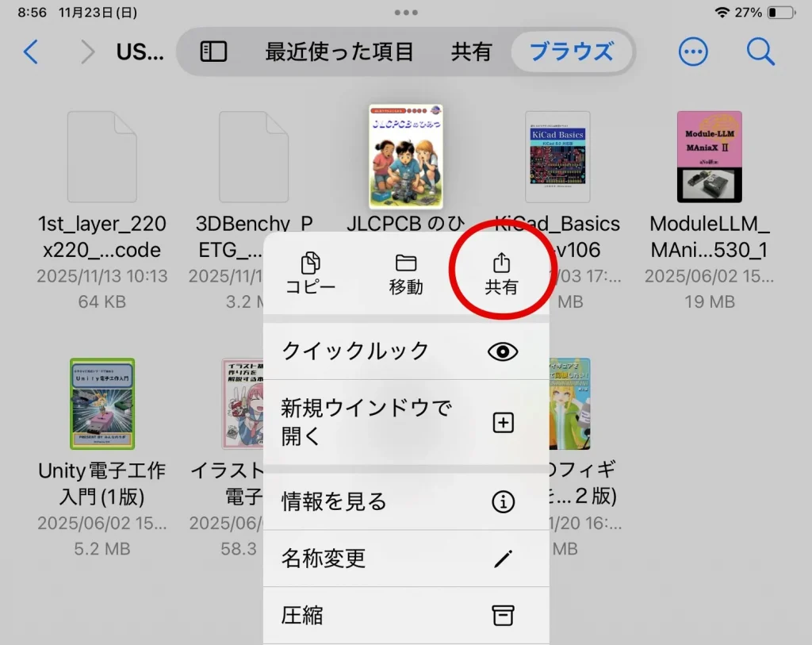Open the more options ellipsis button
This screenshot has height=645, width=812.
coord(694,52)
